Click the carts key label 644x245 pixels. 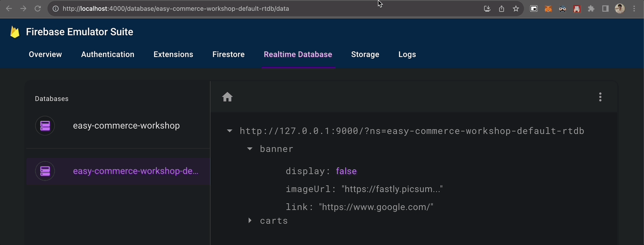(x=274, y=221)
